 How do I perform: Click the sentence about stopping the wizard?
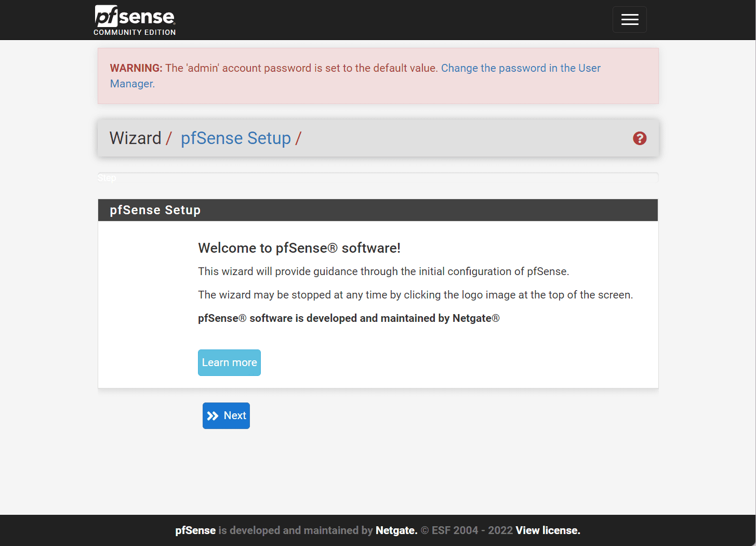(415, 295)
